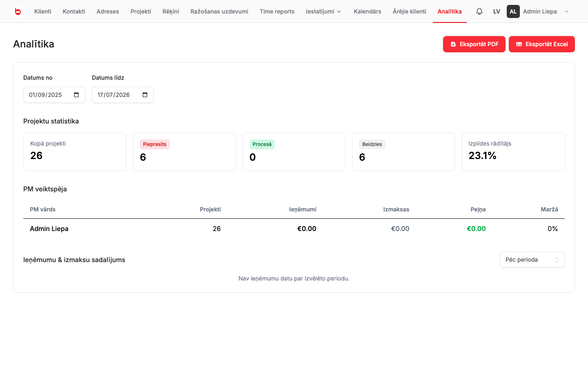
Task: Click the Pieprasīts count of 6
Action: 143,157
